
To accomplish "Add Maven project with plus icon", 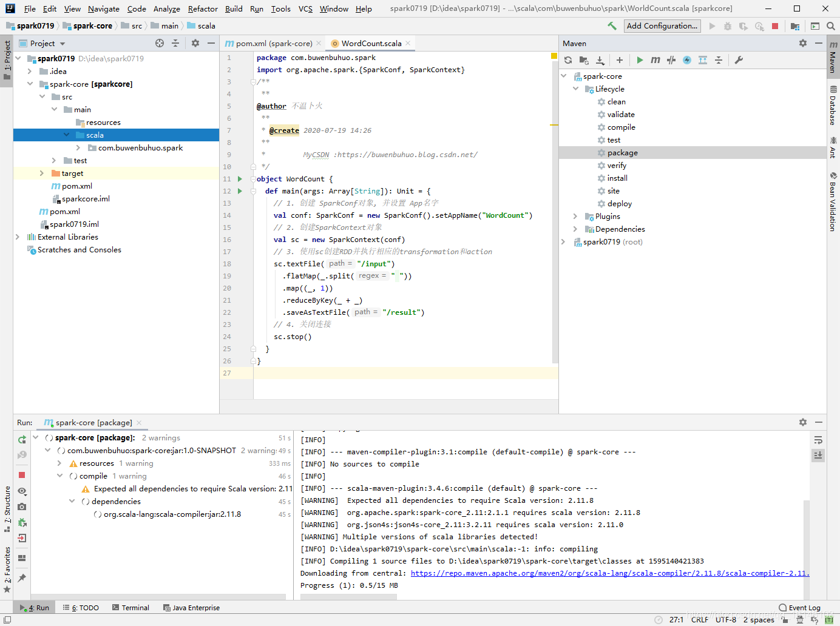I will tap(620, 60).
